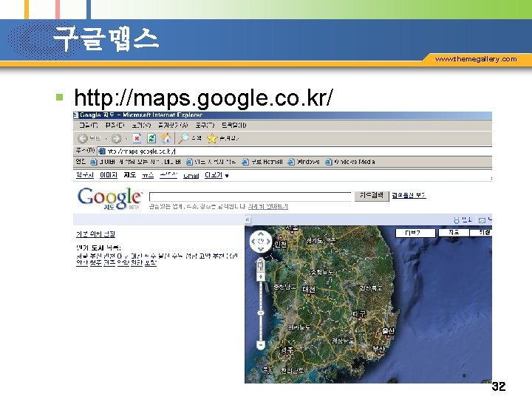Click the Google Maps search input box
Image resolution: width=532 pixels, height=399 pixels.
[x=250, y=197]
